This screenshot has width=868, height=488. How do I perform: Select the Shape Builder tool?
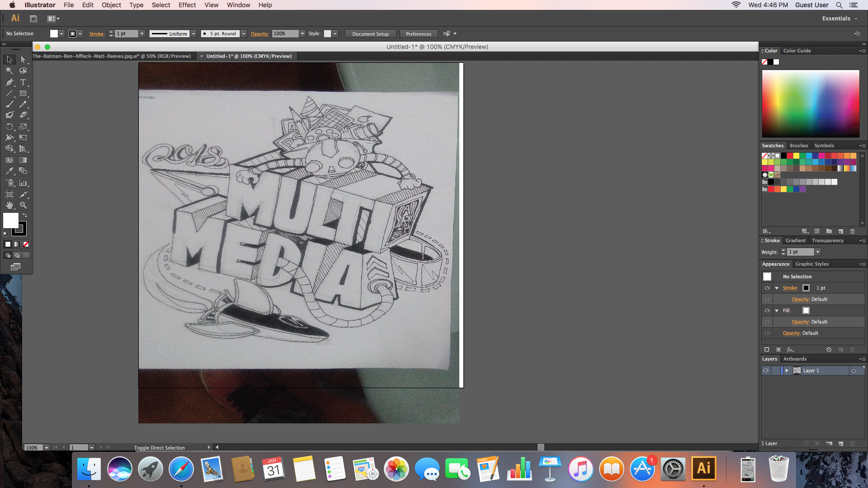click(9, 149)
